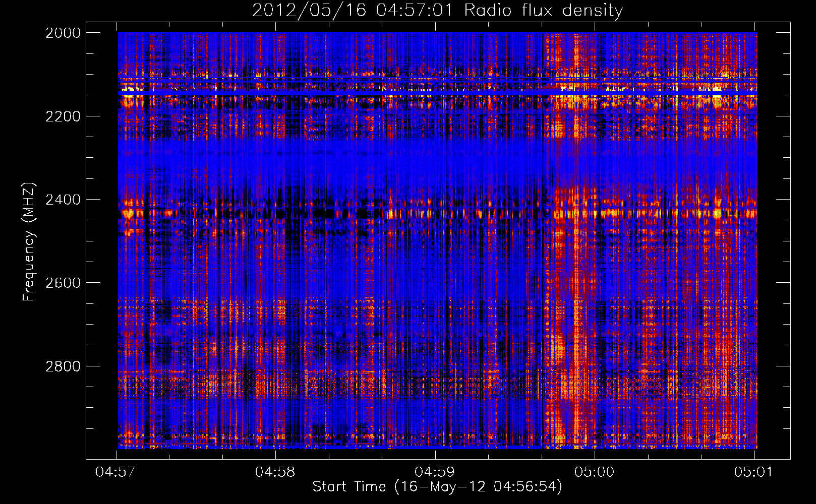The height and width of the screenshot is (504, 816).
Task: Click the 05:00 time axis label
Action: click(594, 472)
